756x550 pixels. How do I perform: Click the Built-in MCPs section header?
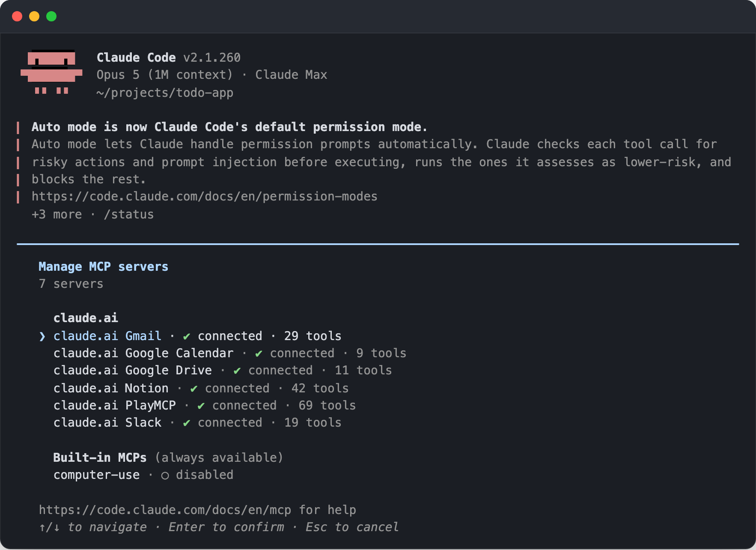[x=100, y=457]
